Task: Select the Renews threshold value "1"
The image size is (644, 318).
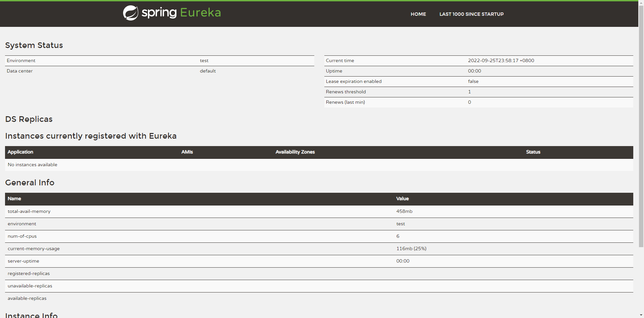Action: coord(469,92)
